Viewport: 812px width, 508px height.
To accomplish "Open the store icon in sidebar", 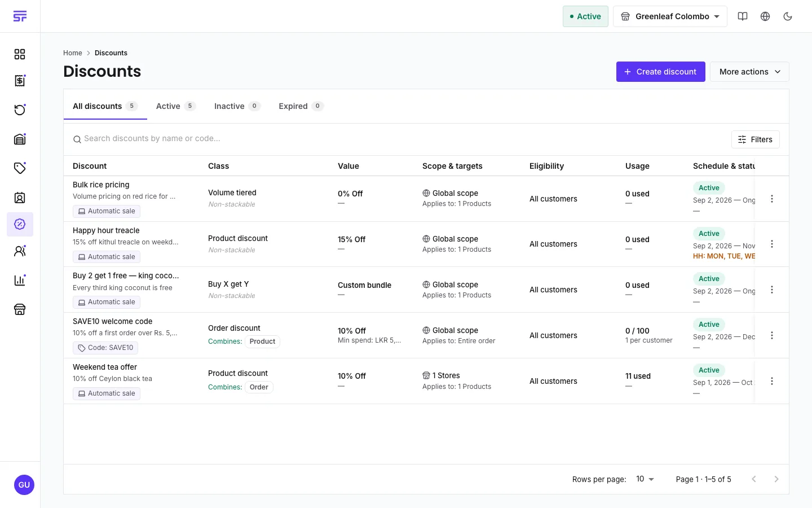I will pyautogui.click(x=20, y=309).
